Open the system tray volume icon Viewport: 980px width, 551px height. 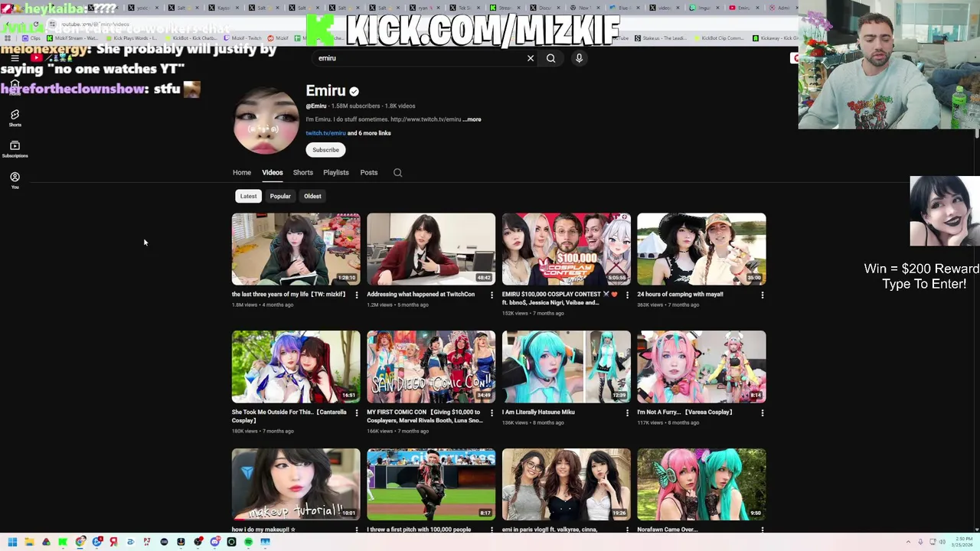pyautogui.click(x=942, y=542)
